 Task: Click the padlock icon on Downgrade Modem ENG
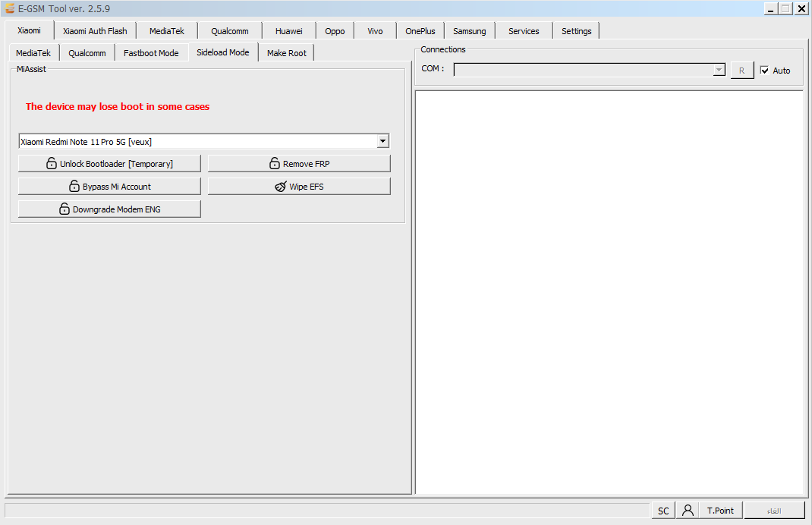(x=65, y=209)
